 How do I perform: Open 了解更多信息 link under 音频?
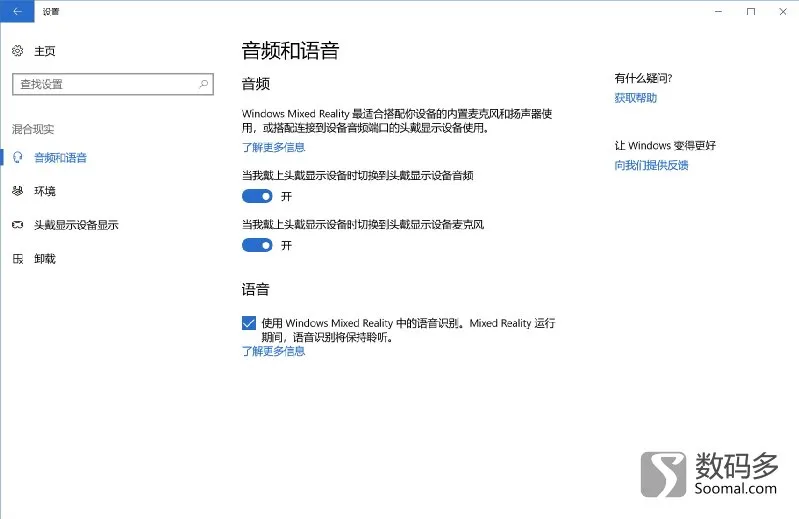click(274, 147)
